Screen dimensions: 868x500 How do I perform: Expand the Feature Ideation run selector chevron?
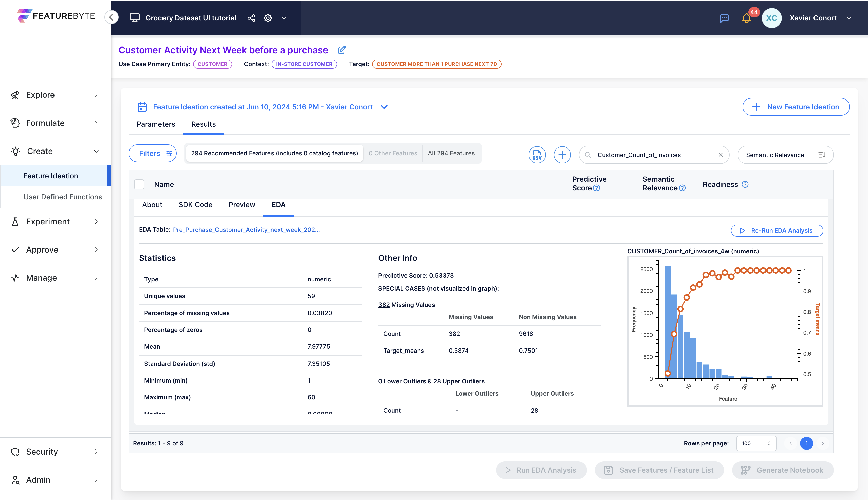tap(384, 107)
